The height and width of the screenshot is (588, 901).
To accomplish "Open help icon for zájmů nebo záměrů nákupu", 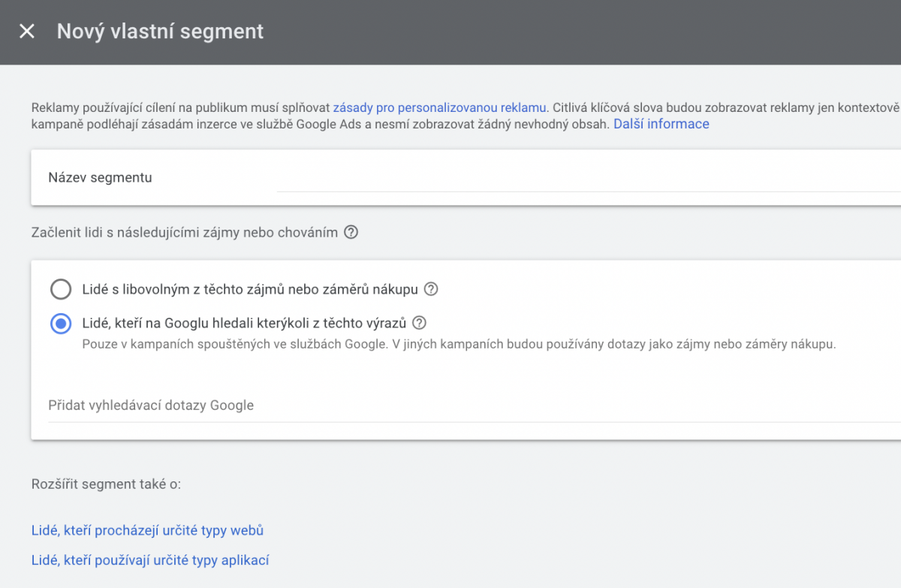I will click(431, 289).
